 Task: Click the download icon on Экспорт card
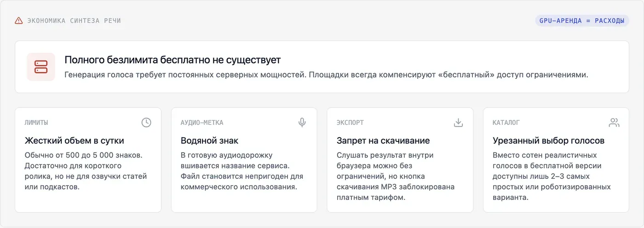[458, 123]
